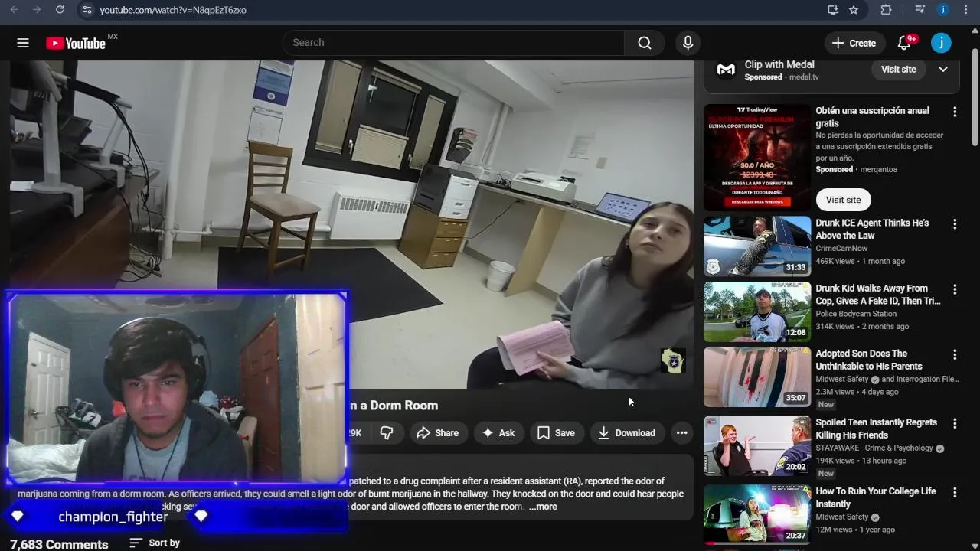This screenshot has height=551, width=980.
Task: Click the install app icon in address bar
Action: tap(833, 10)
